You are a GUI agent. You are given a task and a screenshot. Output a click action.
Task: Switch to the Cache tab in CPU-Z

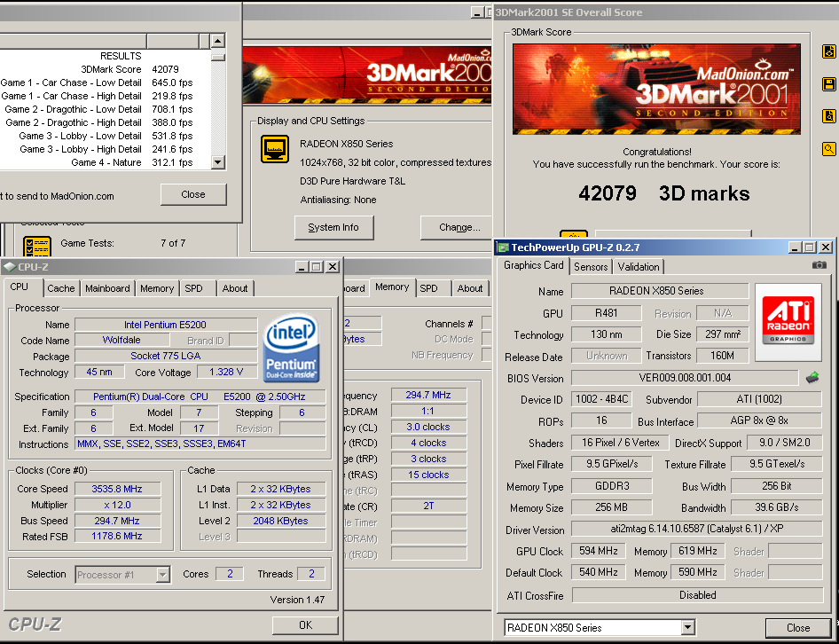click(61, 288)
